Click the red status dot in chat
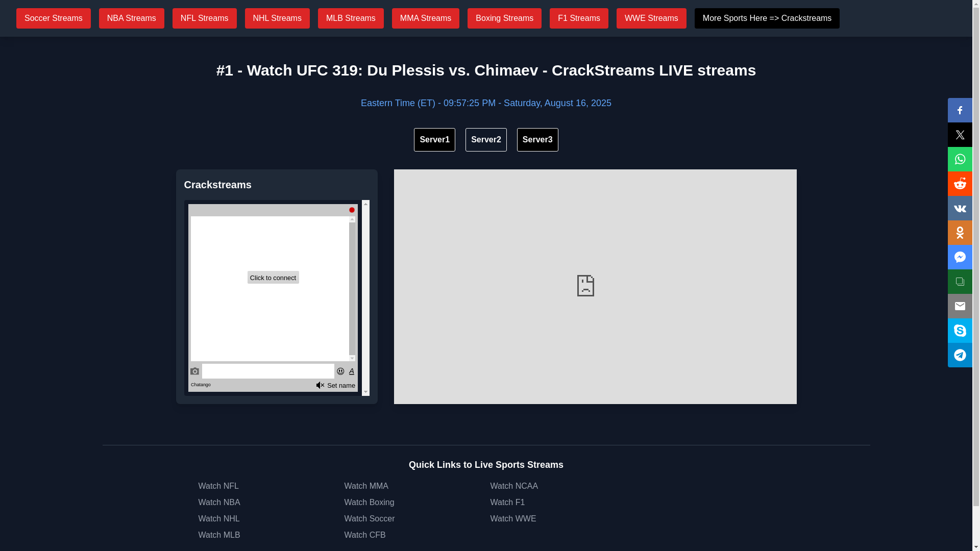The image size is (980, 551). [352, 210]
